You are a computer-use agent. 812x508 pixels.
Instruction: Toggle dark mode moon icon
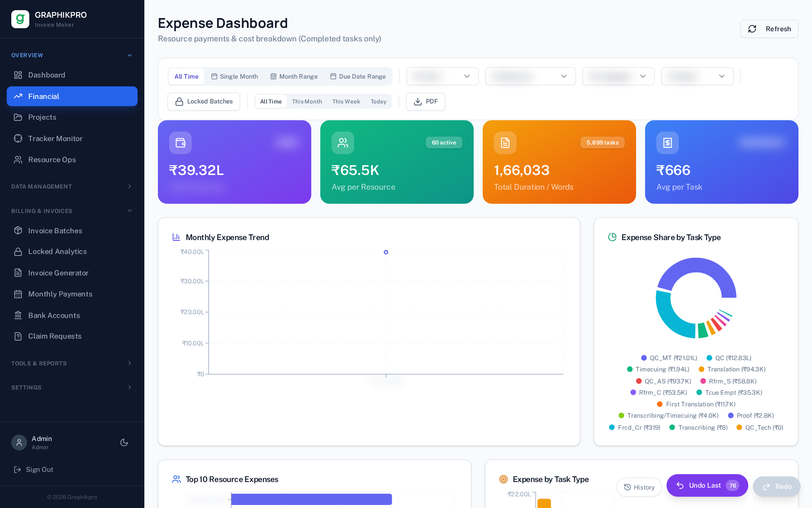click(x=124, y=443)
